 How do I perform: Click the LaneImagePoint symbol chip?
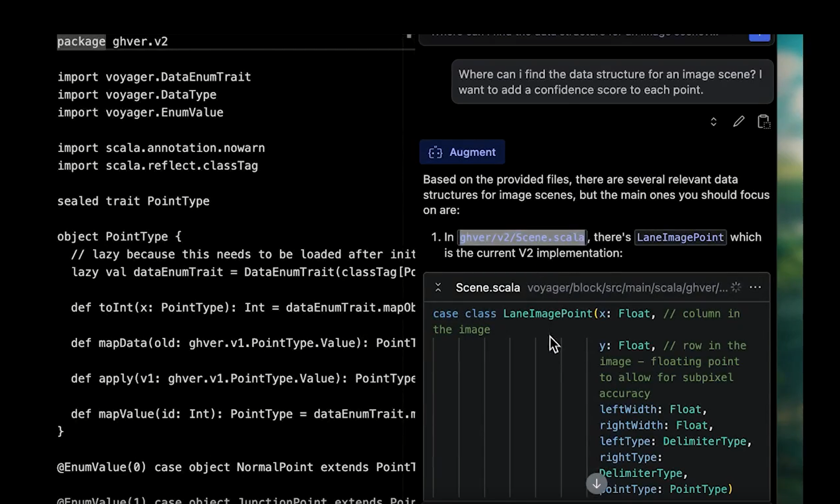680,237
